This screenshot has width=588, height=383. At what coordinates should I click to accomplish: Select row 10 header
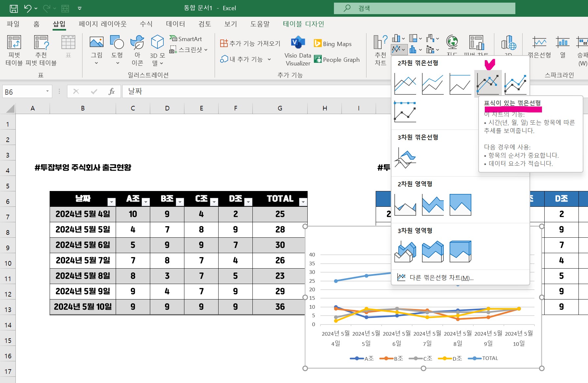pos(8,263)
